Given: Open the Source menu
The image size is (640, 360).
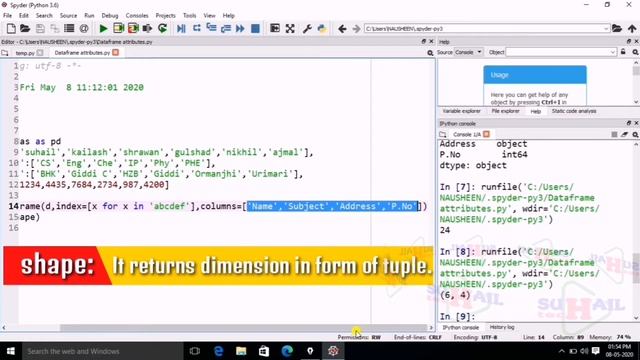Looking at the screenshot, I should tap(68, 16).
